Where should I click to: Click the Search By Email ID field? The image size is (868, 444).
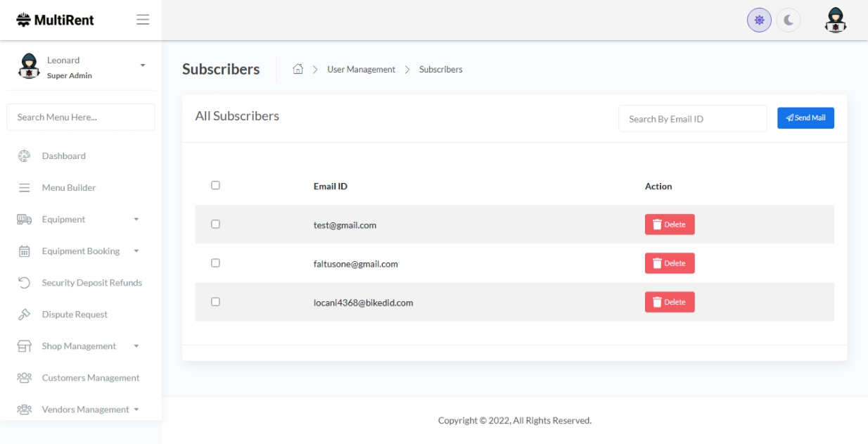pos(692,119)
